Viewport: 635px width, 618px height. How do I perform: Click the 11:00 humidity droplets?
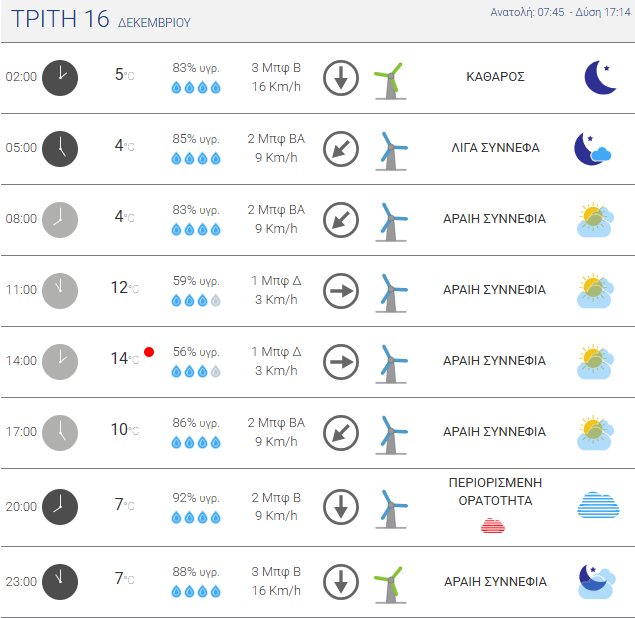(x=196, y=300)
